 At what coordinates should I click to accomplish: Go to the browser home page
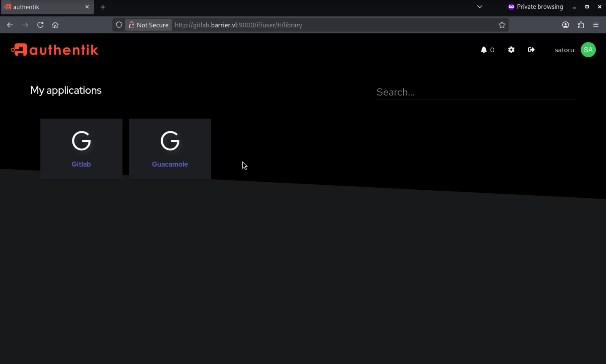[x=55, y=25]
